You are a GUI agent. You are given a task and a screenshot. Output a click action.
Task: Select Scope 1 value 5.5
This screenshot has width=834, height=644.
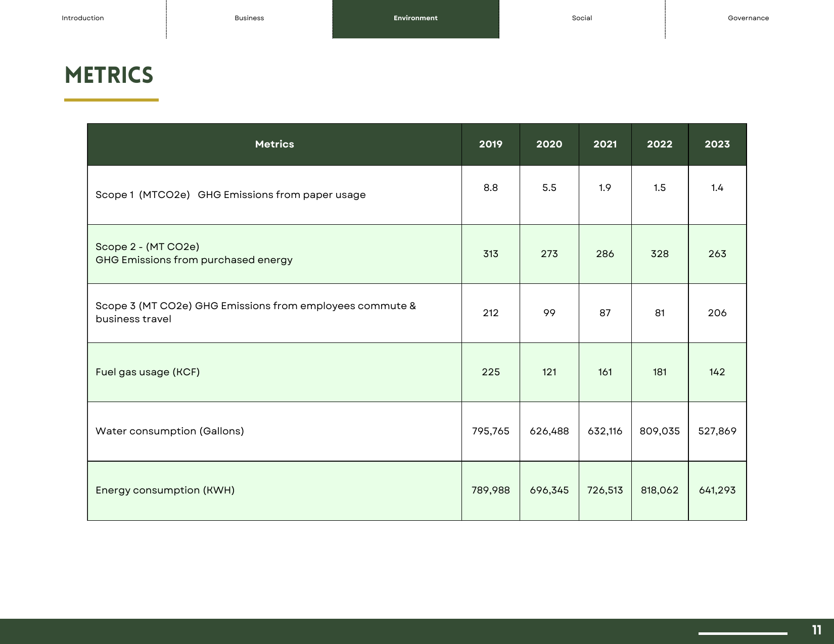click(x=549, y=188)
